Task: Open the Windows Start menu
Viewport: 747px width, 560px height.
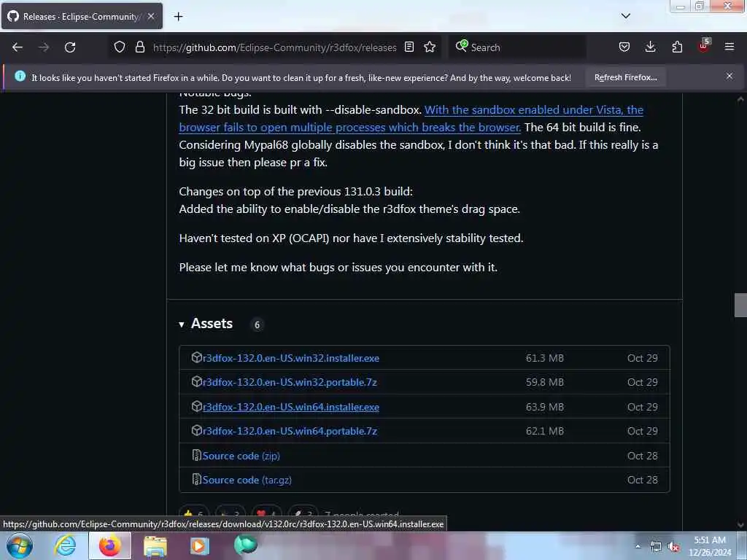Action: tap(20, 545)
